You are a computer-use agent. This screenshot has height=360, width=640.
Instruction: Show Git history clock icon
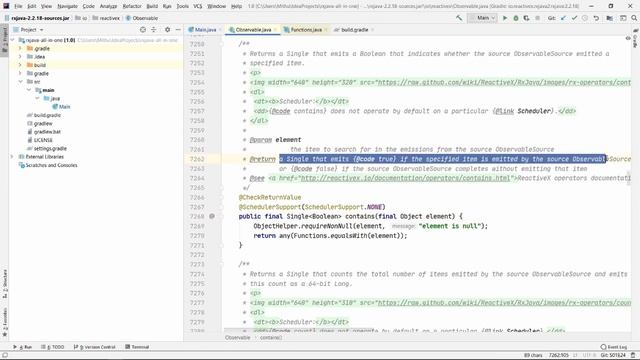(x=585, y=18)
